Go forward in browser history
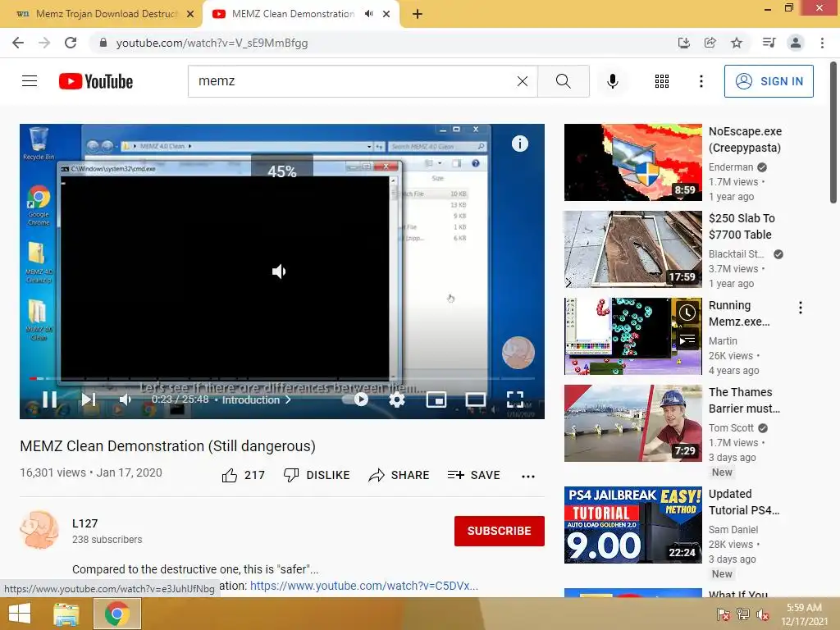Viewport: 840px width, 630px height. coord(44,43)
